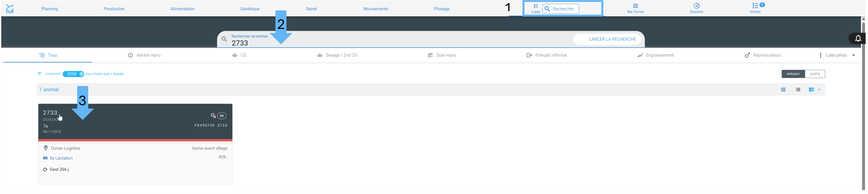
Task: Select the Alertes repro. tab
Action: [x=145, y=55]
